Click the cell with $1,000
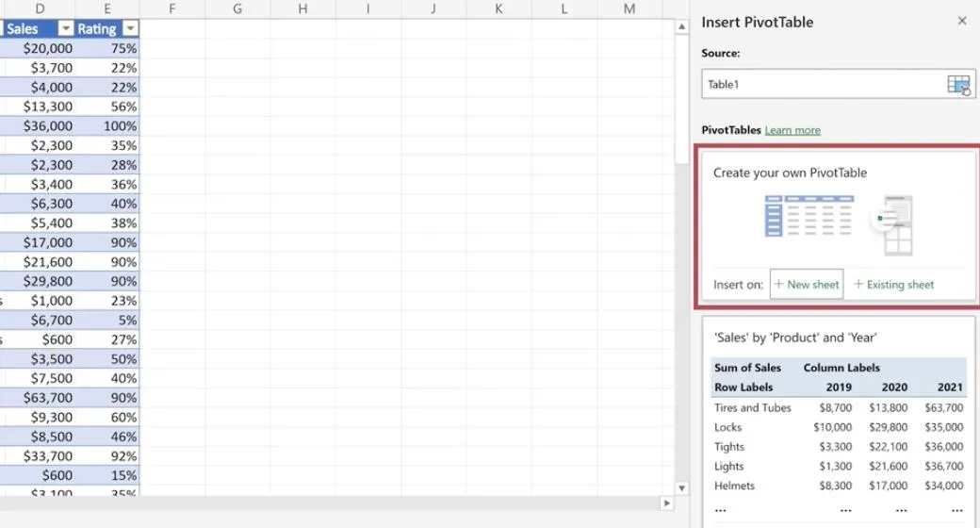Screen dimensions: 980x528 tap(38, 300)
